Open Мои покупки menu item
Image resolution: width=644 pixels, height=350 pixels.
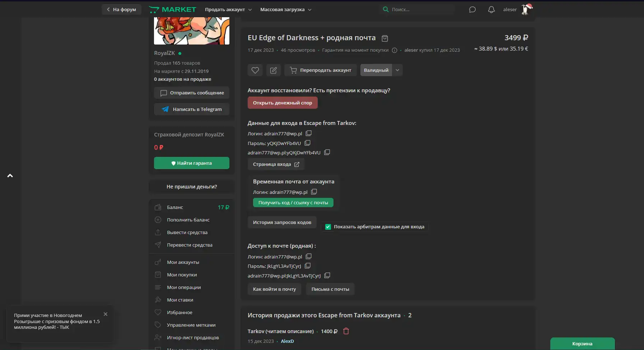coord(192,275)
